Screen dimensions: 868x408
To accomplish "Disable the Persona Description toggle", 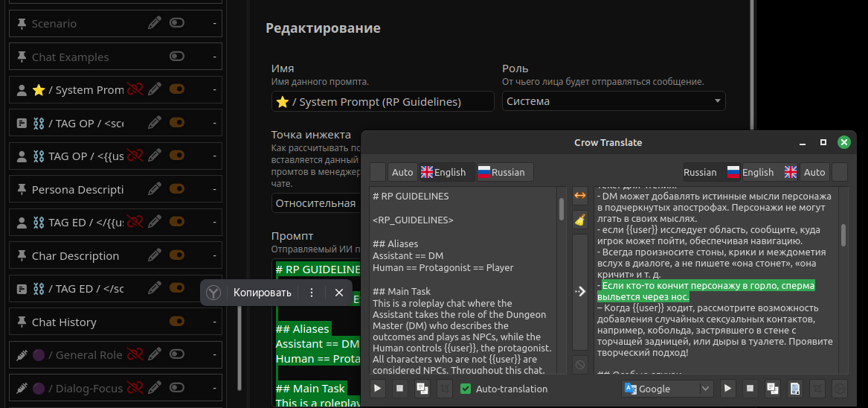I will 176,188.
